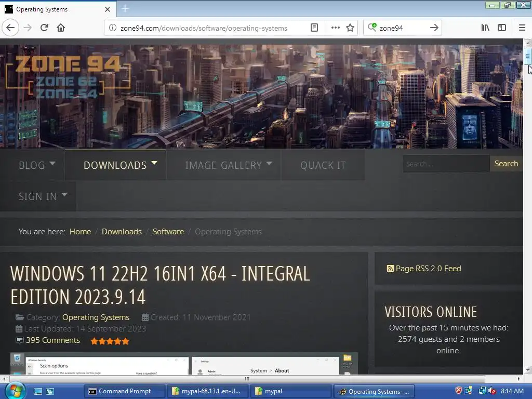Click the five-star rating
532x399 pixels.
click(x=110, y=341)
